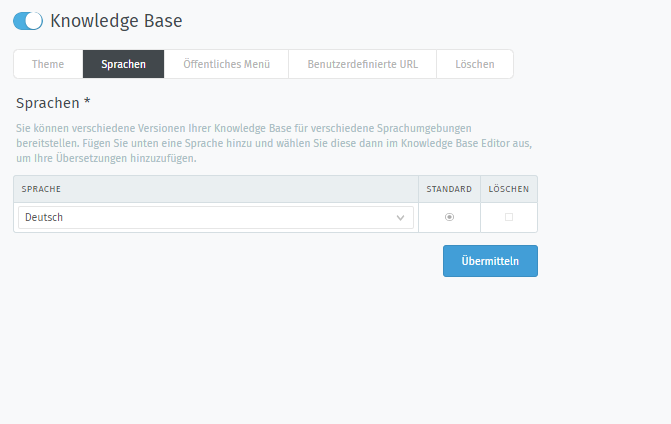671x424 pixels.
Task: Click the LÖSCHEN column header
Action: coord(509,189)
